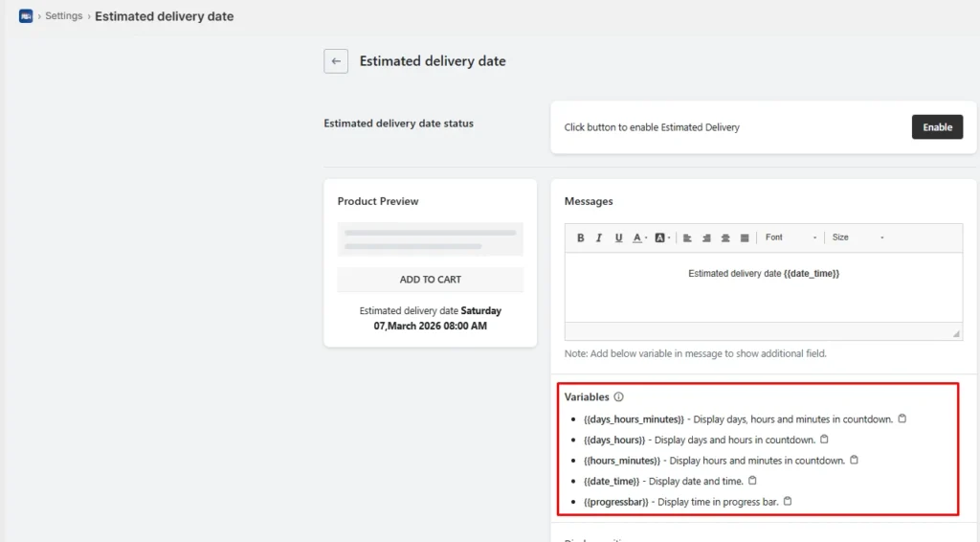Image resolution: width=980 pixels, height=542 pixels.
Task: Center-align the message text
Action: [x=725, y=237]
